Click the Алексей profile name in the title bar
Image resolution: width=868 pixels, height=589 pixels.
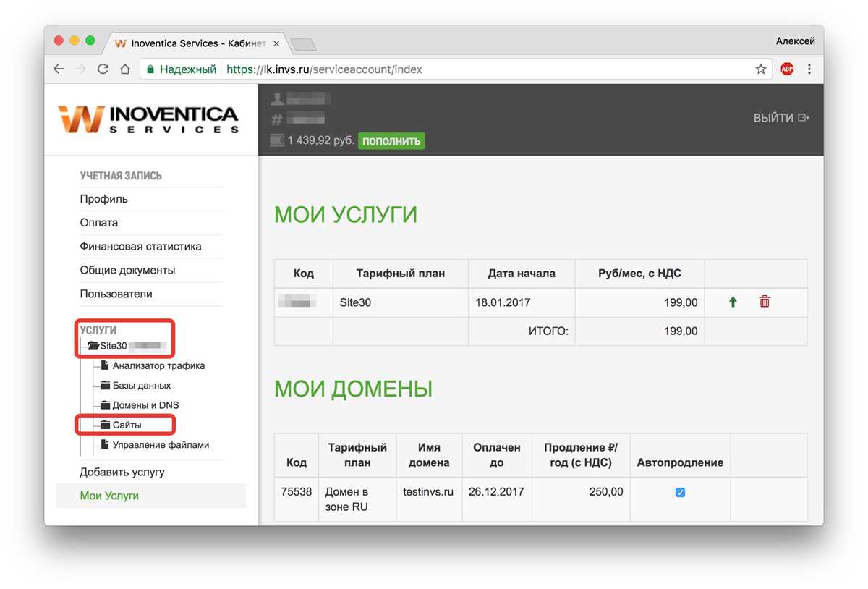click(x=795, y=41)
